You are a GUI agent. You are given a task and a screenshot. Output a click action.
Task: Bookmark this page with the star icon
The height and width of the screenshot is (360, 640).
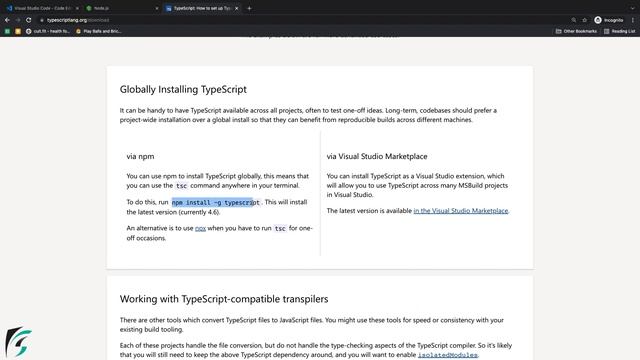(x=584, y=20)
